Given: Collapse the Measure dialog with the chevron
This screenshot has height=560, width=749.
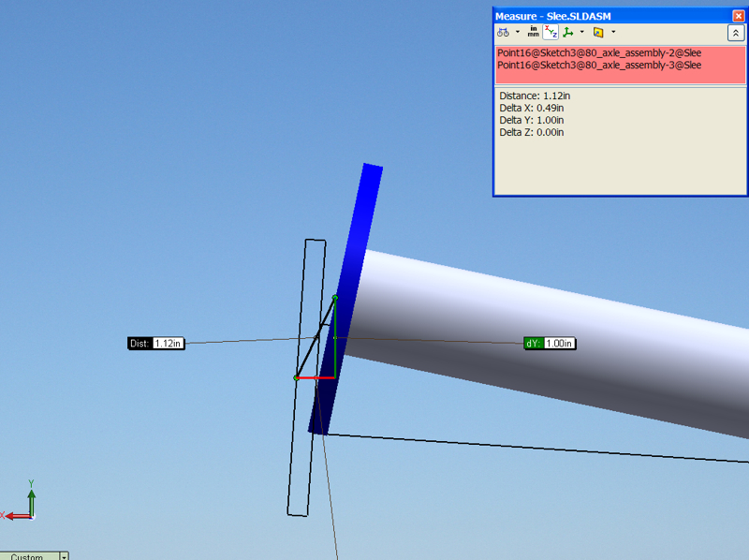Looking at the screenshot, I should 736,33.
